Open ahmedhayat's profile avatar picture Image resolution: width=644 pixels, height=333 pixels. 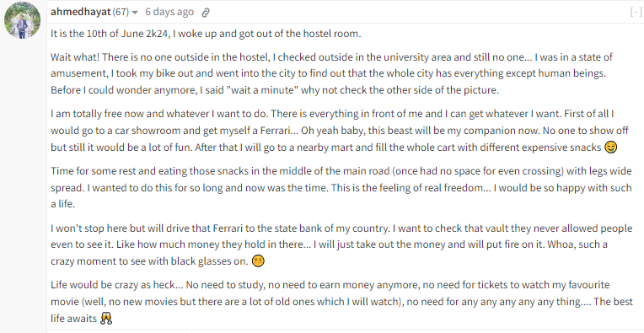point(22,20)
